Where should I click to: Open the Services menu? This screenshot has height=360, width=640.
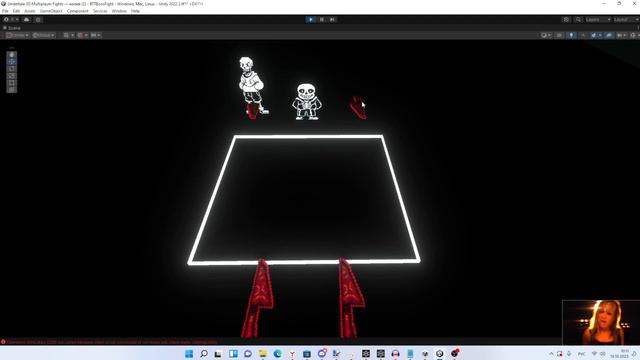(100, 11)
